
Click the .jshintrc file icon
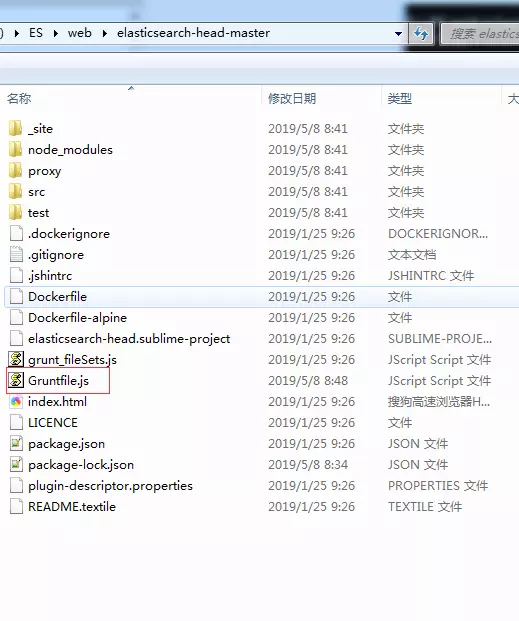pos(16,276)
